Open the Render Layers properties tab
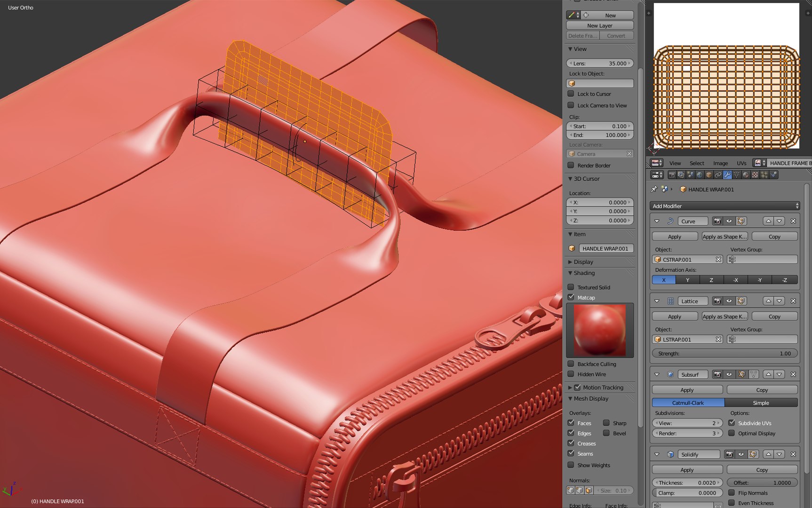This screenshot has height=508, width=812. 681,175
